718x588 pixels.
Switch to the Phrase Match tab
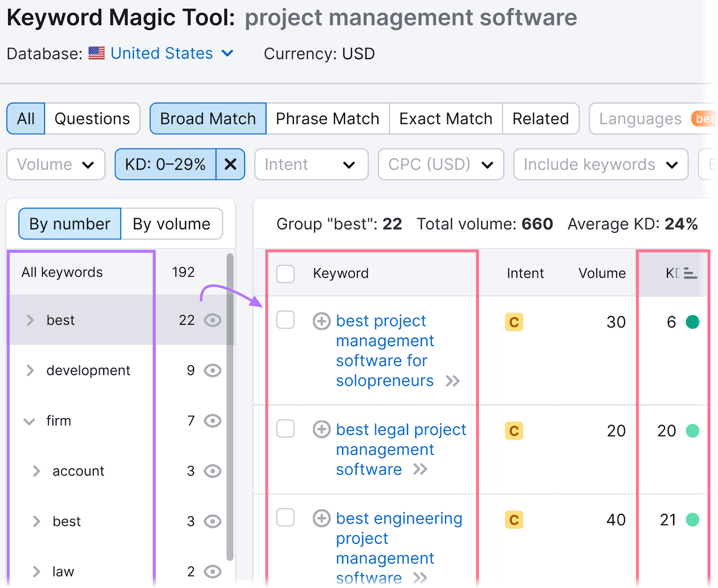(x=327, y=118)
